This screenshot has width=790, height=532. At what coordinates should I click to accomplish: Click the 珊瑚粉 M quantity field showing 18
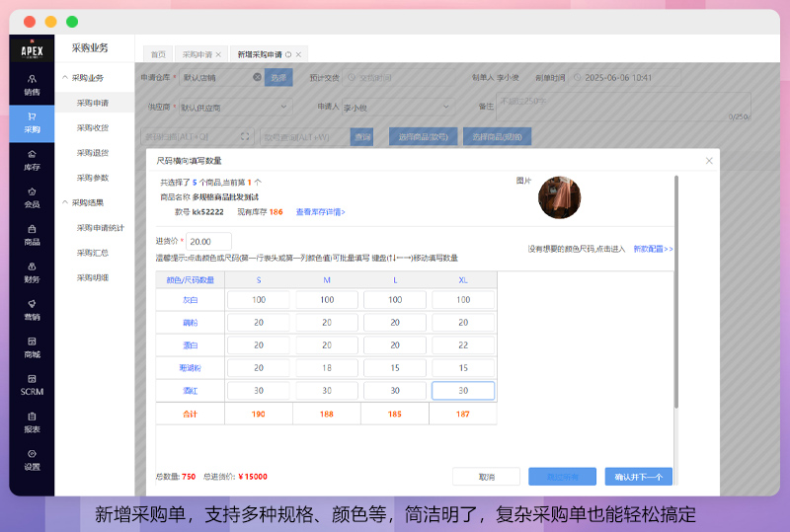(327, 368)
